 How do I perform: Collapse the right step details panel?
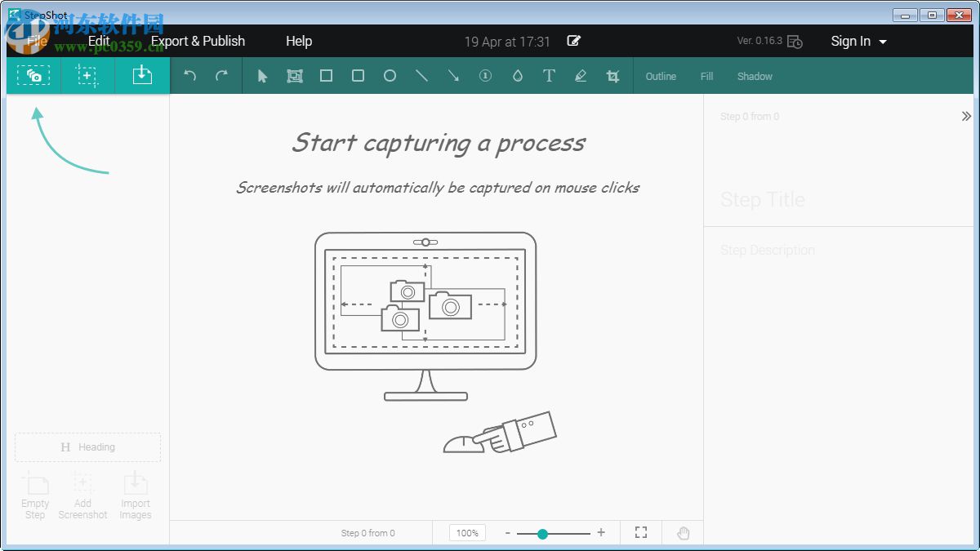(x=966, y=117)
